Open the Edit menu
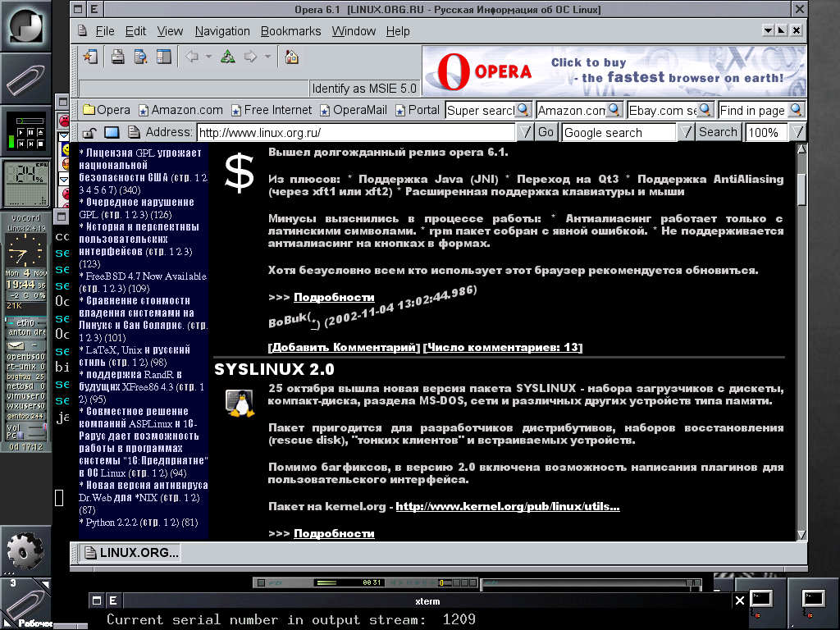Image resolution: width=840 pixels, height=630 pixels. (135, 31)
